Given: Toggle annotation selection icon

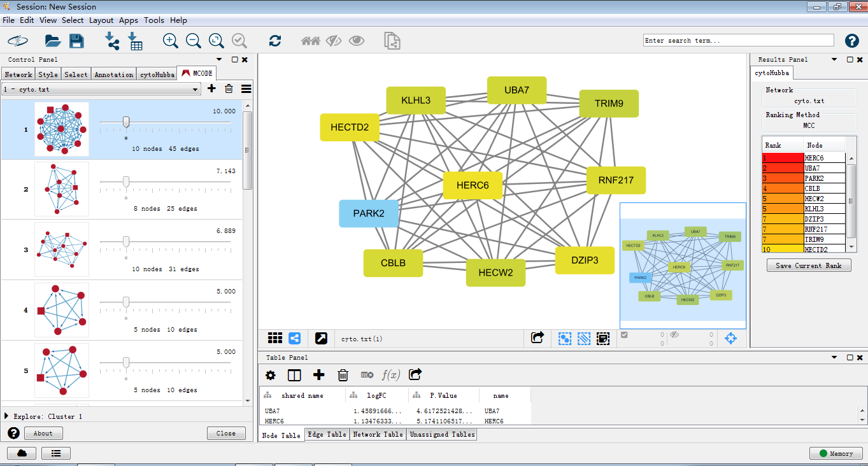Looking at the screenshot, I should (603, 338).
